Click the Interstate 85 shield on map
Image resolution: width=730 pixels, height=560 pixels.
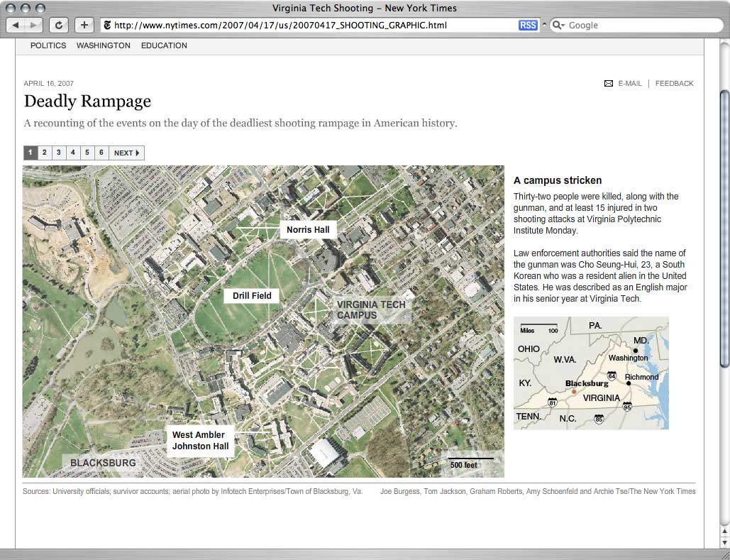point(599,419)
